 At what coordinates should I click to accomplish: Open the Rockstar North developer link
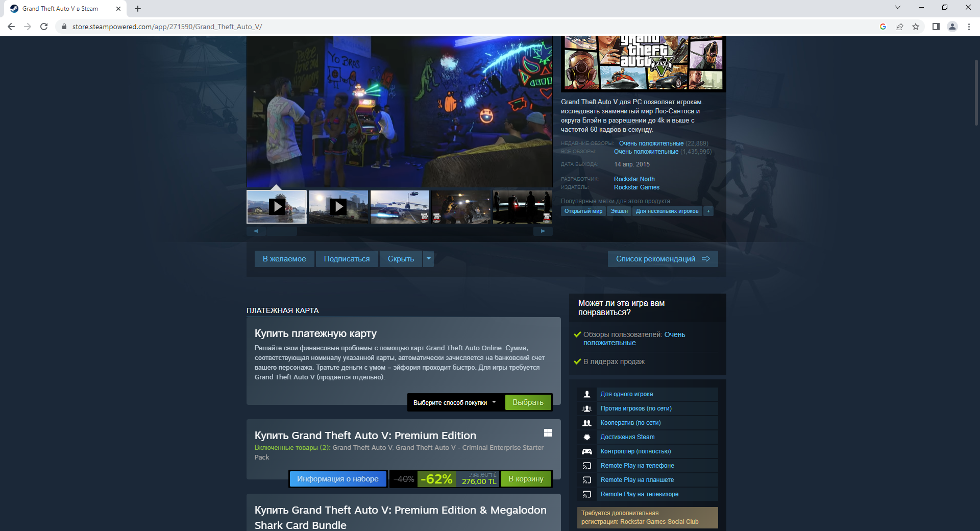coord(634,179)
